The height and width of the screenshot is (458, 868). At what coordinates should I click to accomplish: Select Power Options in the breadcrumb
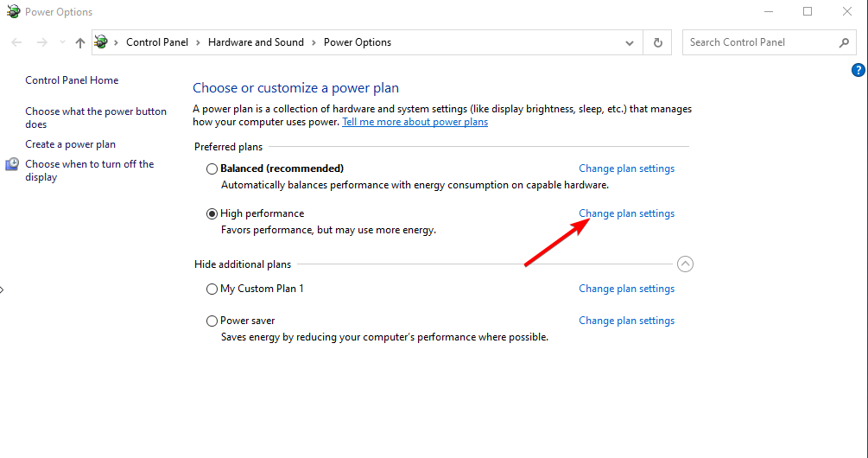coord(358,42)
